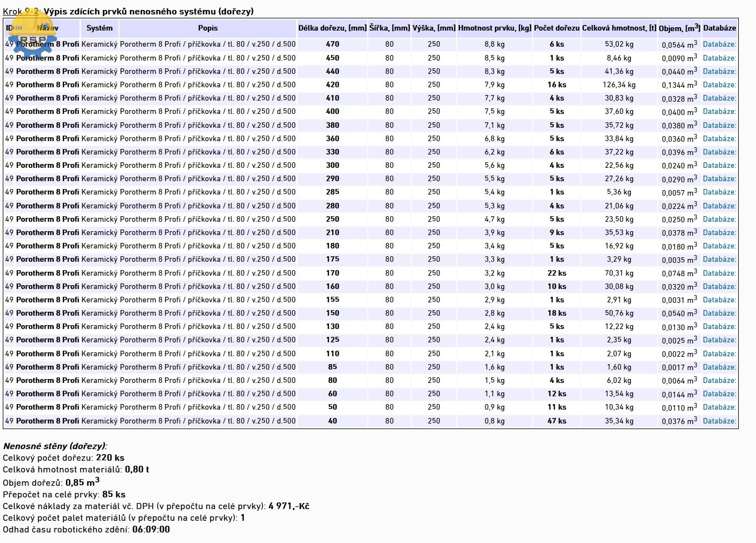Open the Databáze link in the 400 mm row
Viewport: 756px width, 543px height.
click(719, 111)
